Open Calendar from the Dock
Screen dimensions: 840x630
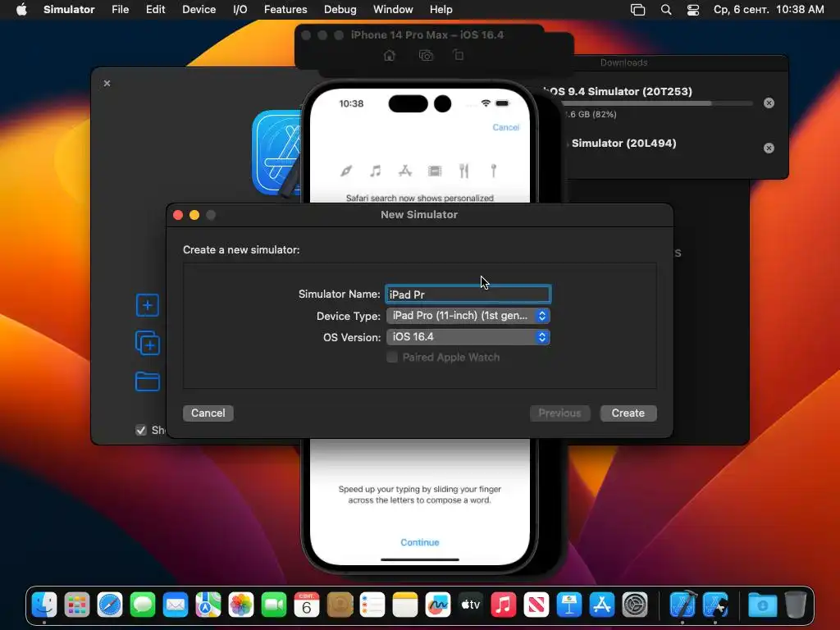point(307,605)
